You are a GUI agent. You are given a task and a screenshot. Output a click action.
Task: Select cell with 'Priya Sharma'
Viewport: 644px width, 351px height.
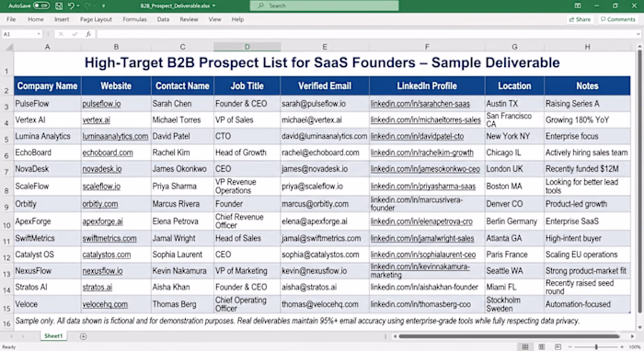(x=182, y=187)
